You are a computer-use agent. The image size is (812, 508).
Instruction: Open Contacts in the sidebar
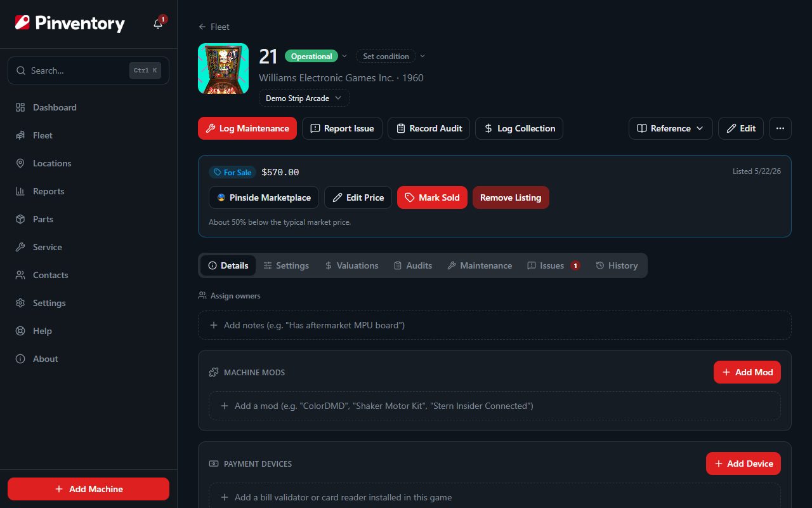(88, 275)
